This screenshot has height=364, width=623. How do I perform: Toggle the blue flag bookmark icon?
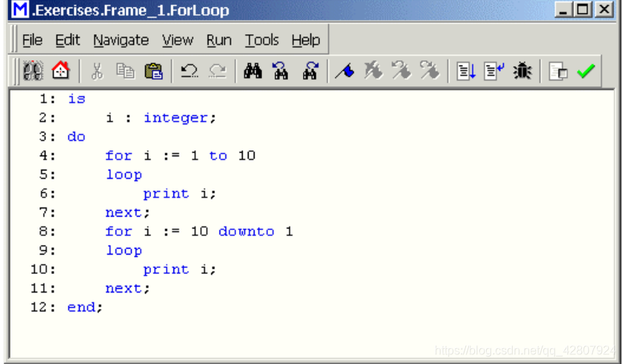(345, 71)
